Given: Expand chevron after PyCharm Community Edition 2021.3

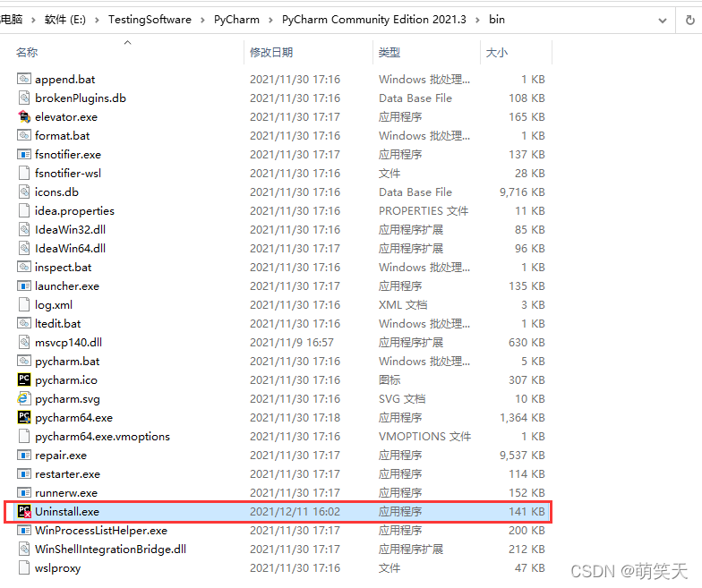Looking at the screenshot, I should click(477, 20).
